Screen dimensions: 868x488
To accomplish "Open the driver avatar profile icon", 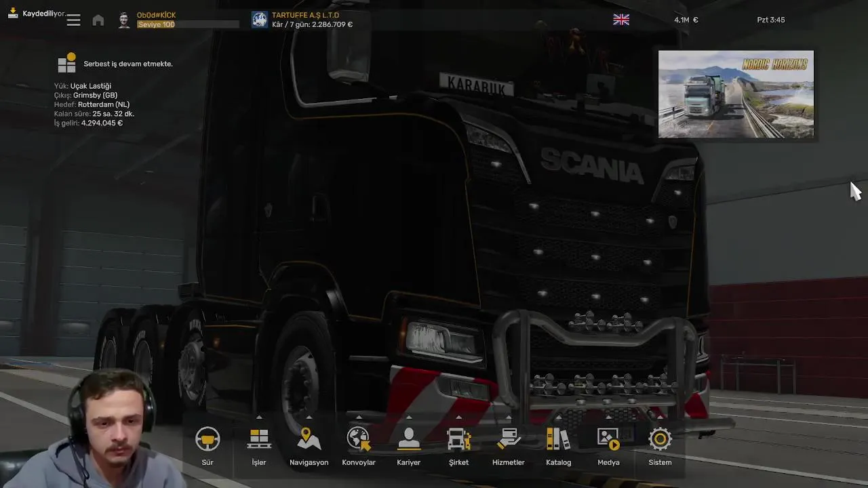I will (124, 20).
